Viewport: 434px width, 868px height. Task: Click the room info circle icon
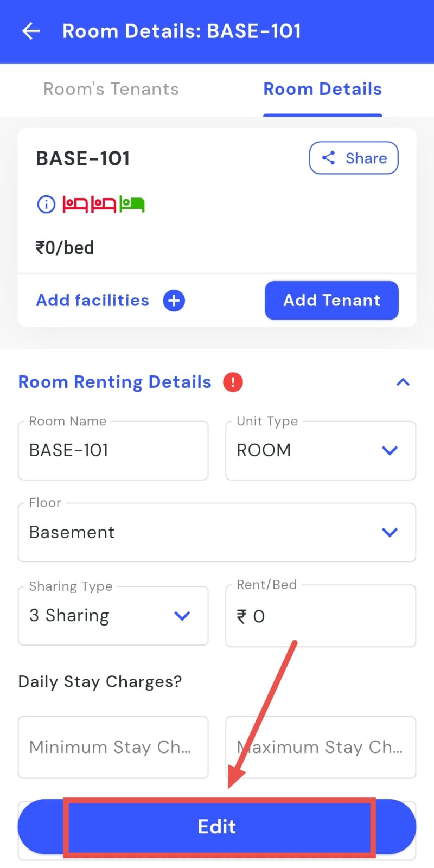[46, 205]
